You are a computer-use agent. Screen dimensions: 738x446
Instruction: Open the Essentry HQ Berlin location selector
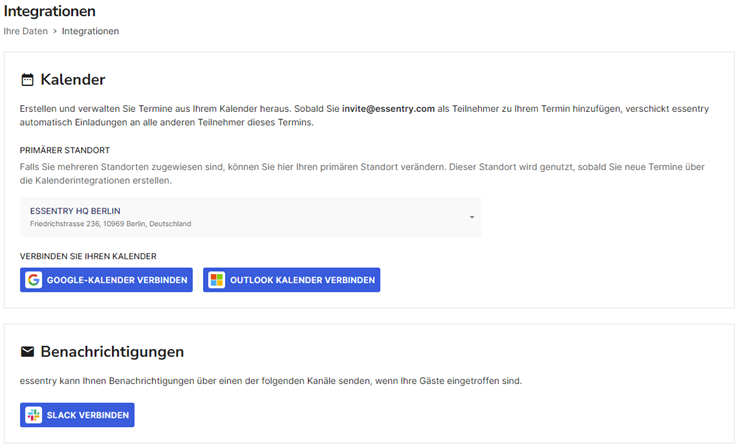[250, 217]
